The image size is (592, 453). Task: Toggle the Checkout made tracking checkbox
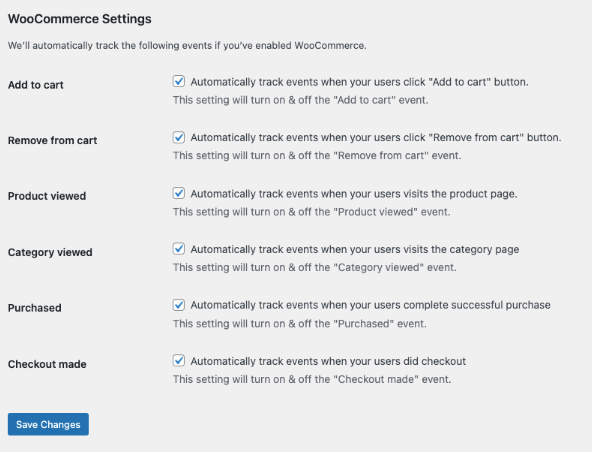179,361
